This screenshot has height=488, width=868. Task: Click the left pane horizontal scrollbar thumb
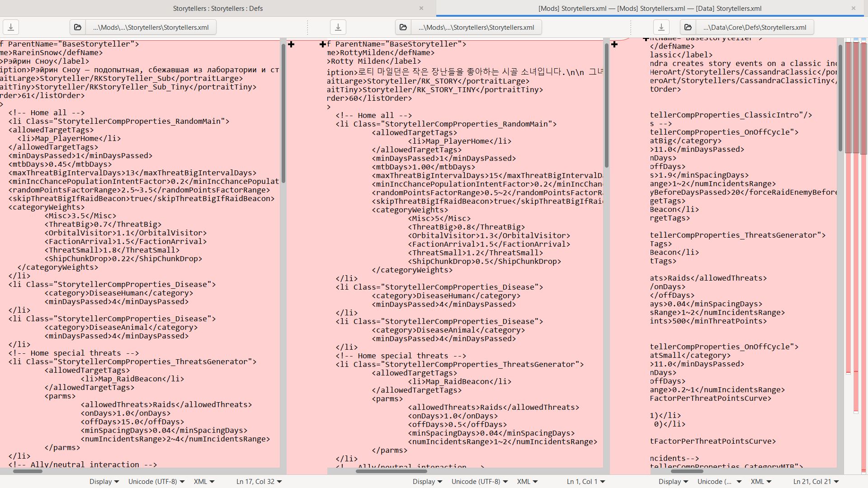(x=28, y=471)
